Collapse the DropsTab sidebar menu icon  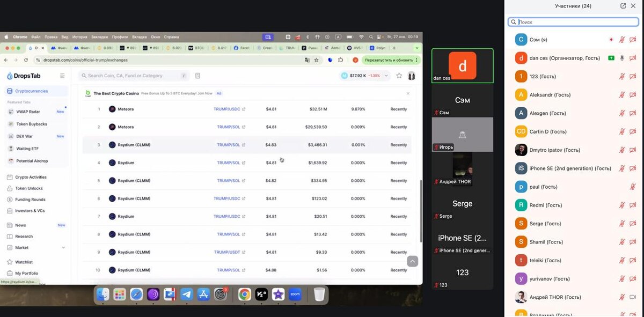(x=63, y=76)
